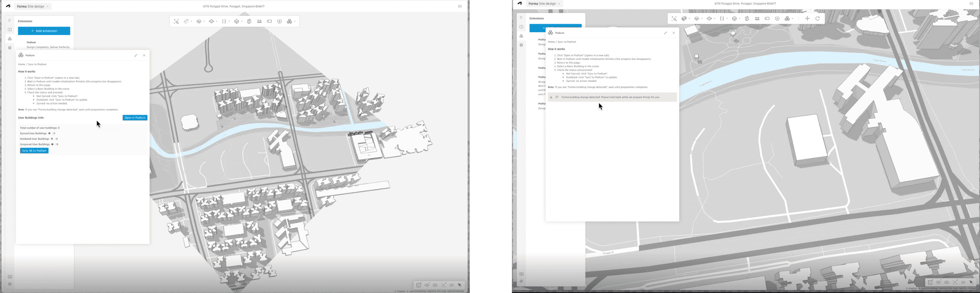
Task: Click the circular download icon in left window toolbar
Action: pos(279,22)
